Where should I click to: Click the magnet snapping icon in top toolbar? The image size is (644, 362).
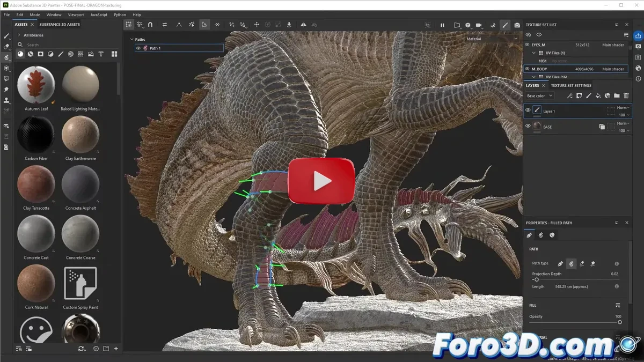coord(150,25)
